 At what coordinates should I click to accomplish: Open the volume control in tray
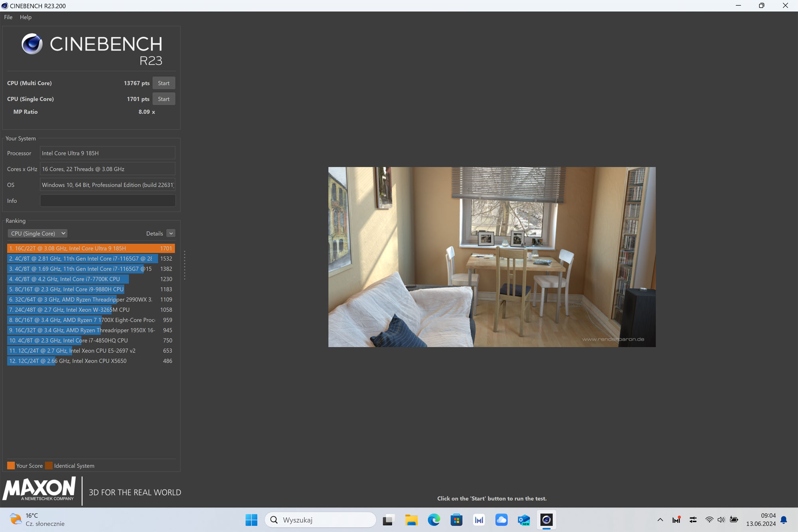tap(721, 520)
